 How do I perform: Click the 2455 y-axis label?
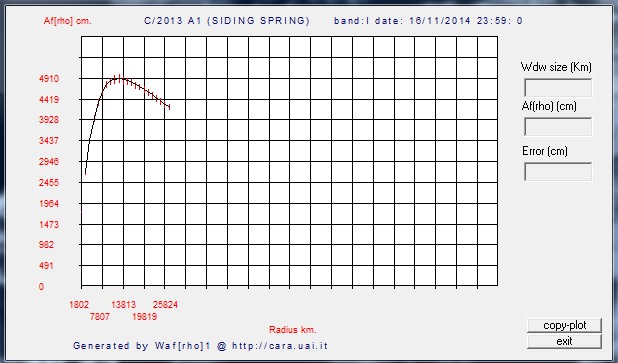click(x=49, y=182)
